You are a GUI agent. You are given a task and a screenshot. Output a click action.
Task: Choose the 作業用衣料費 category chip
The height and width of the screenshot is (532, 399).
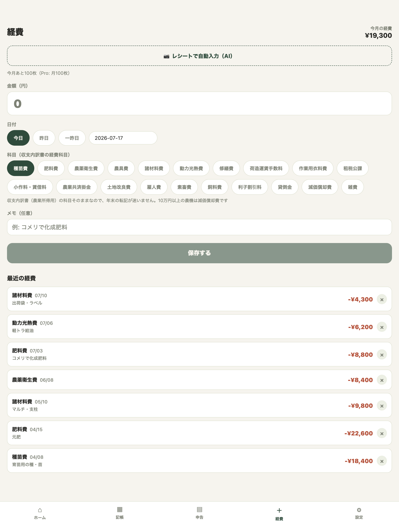pyautogui.click(x=313, y=168)
